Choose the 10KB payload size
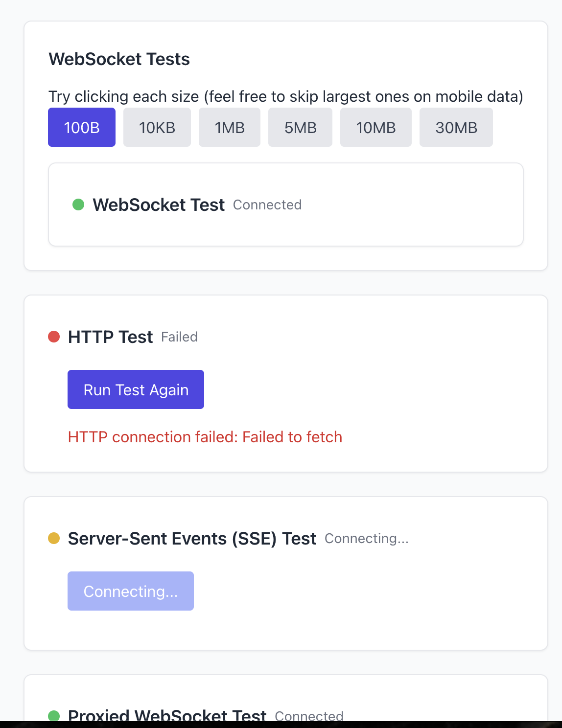 pos(157,127)
